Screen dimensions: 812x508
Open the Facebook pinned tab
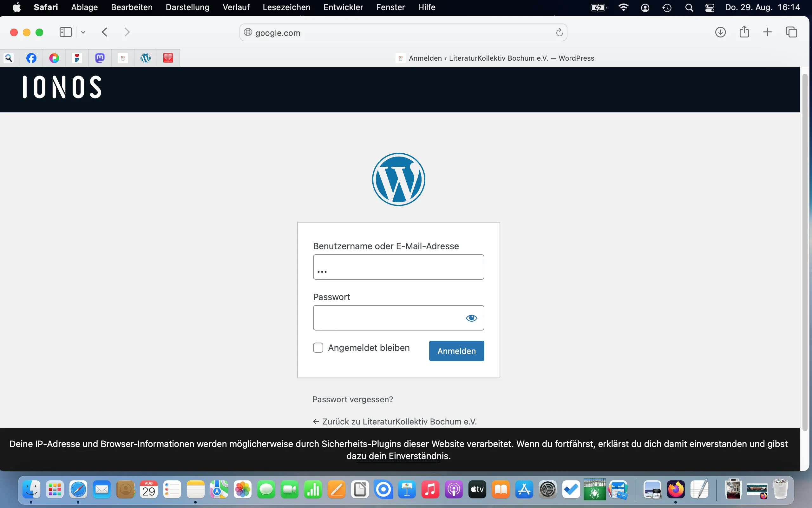pos(31,58)
